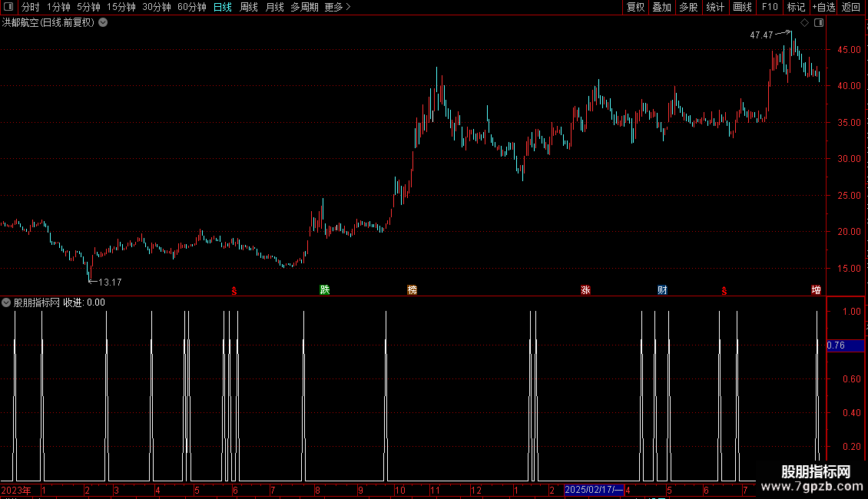
Task: Select the 15分钟 period tab
Action: (121, 7)
